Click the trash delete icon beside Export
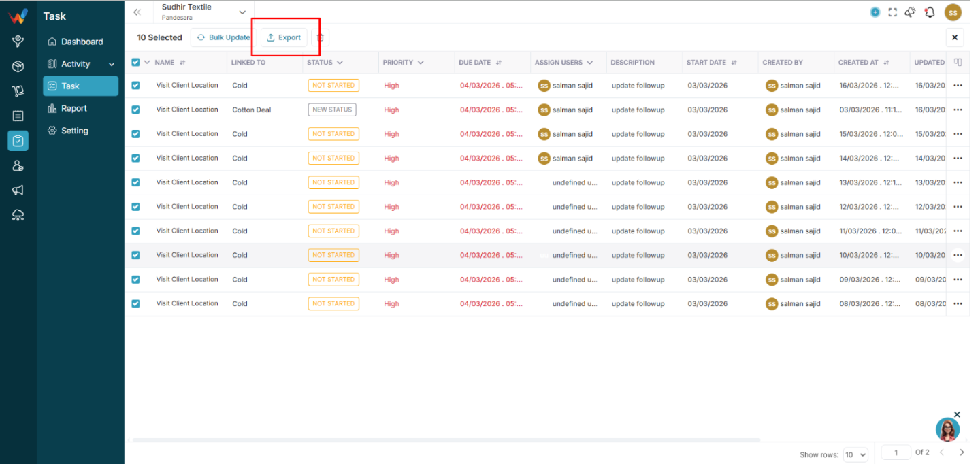 (x=320, y=37)
